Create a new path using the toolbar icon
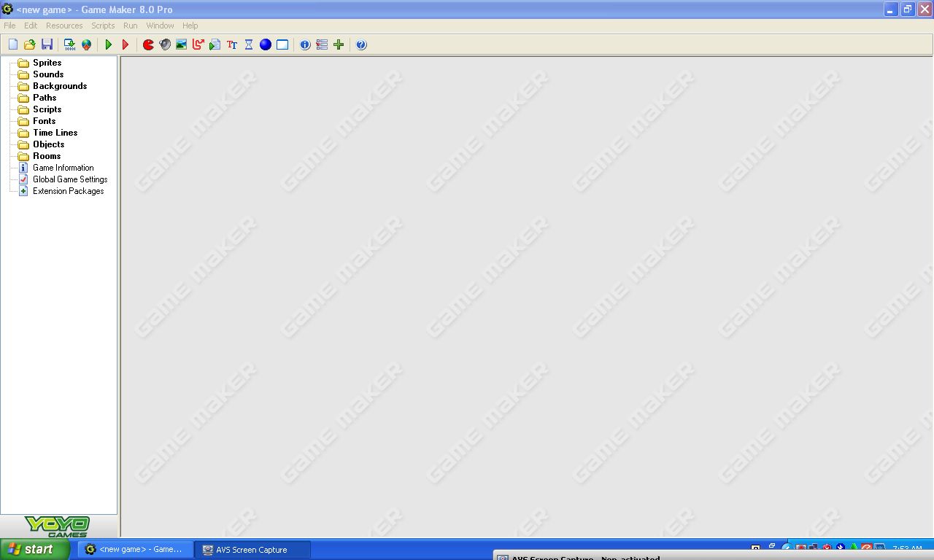Image resolution: width=934 pixels, height=560 pixels. (197, 44)
